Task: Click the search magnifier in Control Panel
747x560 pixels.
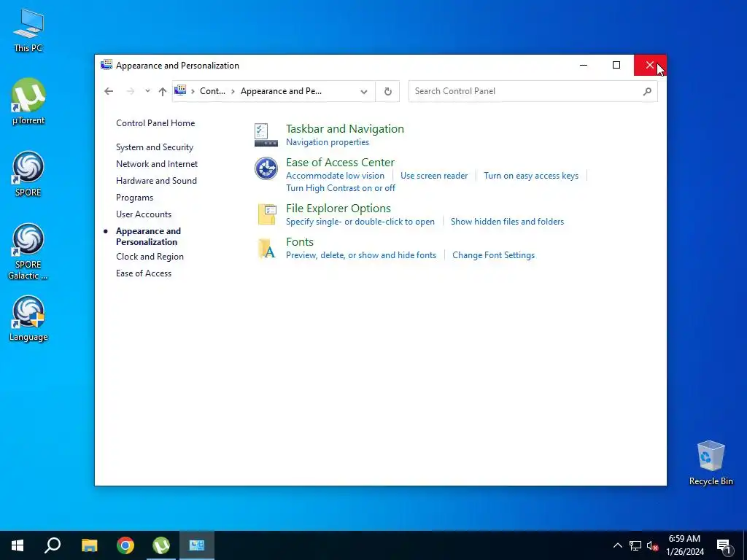Action: pos(647,91)
